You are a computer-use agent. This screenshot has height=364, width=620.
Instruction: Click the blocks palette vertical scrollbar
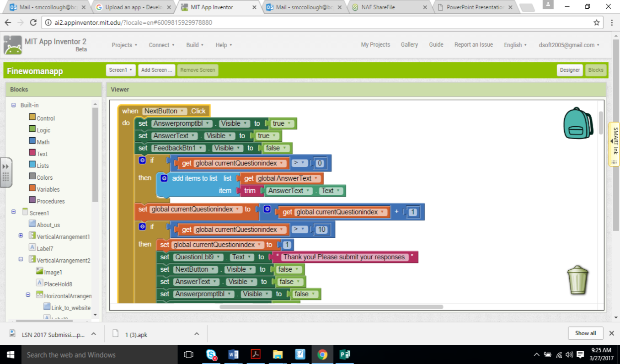(x=95, y=155)
